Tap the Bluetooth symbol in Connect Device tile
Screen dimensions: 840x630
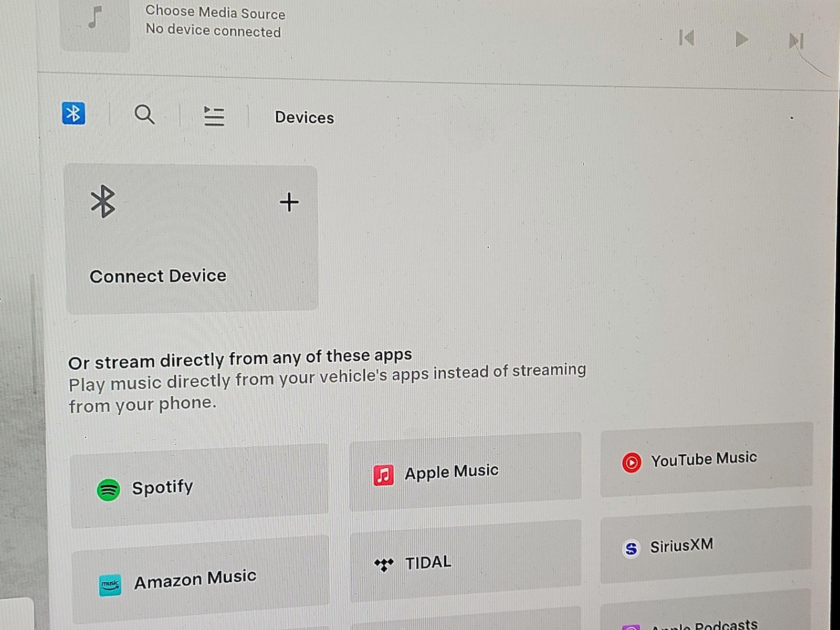coord(103,201)
